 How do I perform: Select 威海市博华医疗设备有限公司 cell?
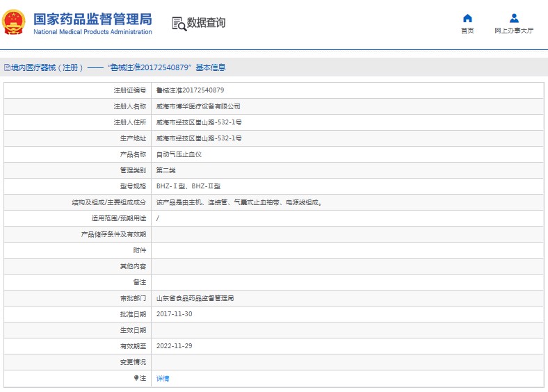(x=198, y=106)
